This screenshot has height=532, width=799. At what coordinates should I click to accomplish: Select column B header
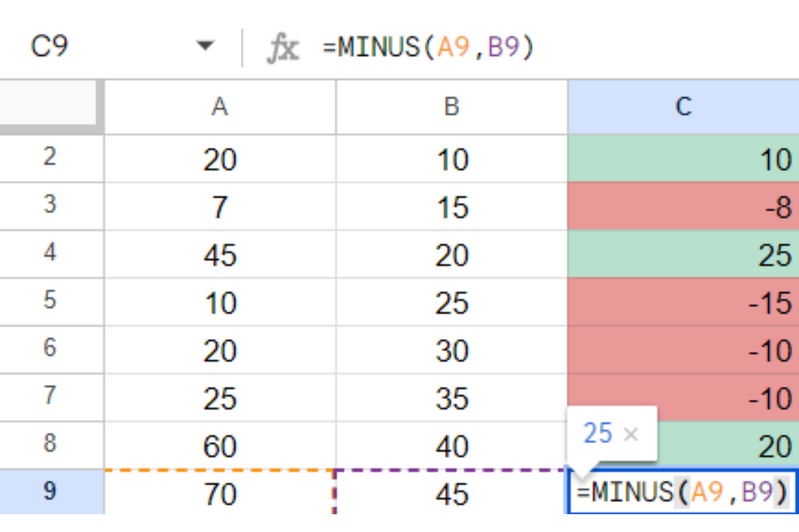pyautogui.click(x=452, y=107)
